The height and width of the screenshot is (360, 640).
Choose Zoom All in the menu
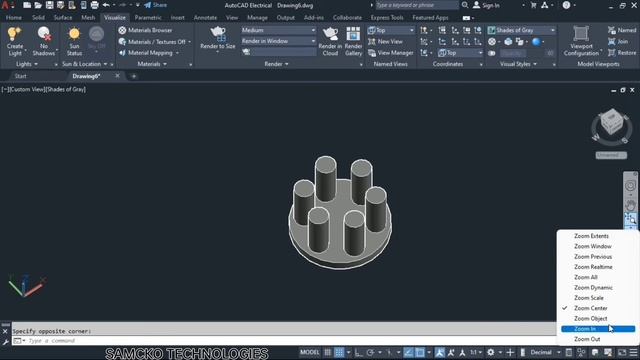click(586, 277)
